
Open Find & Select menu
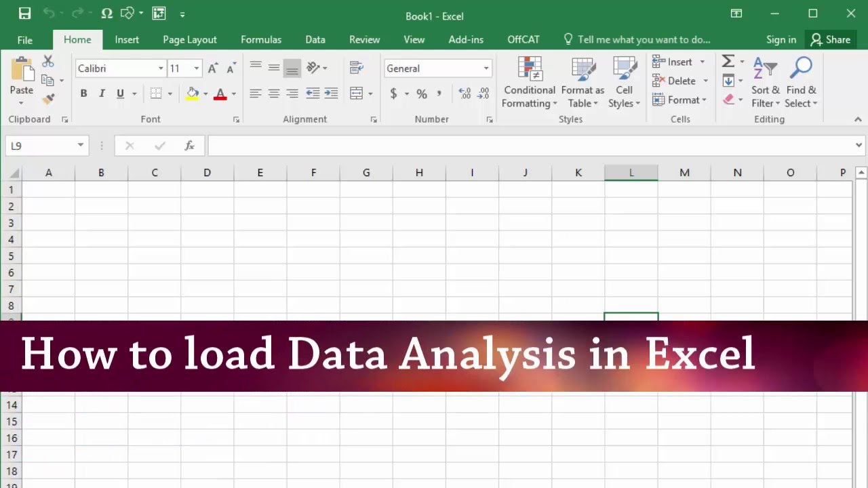tap(802, 82)
